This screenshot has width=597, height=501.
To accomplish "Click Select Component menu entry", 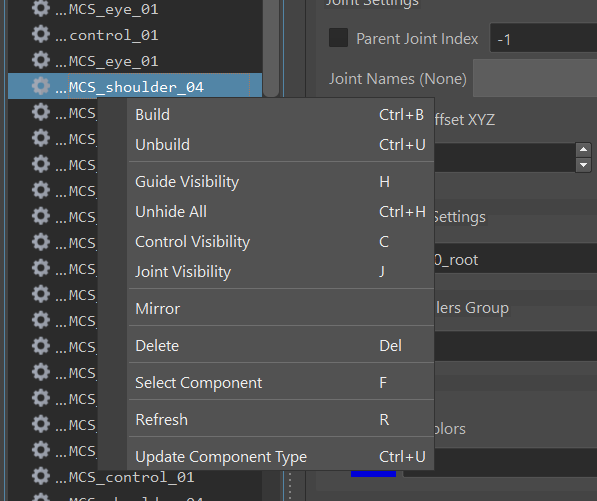I will (x=281, y=383).
